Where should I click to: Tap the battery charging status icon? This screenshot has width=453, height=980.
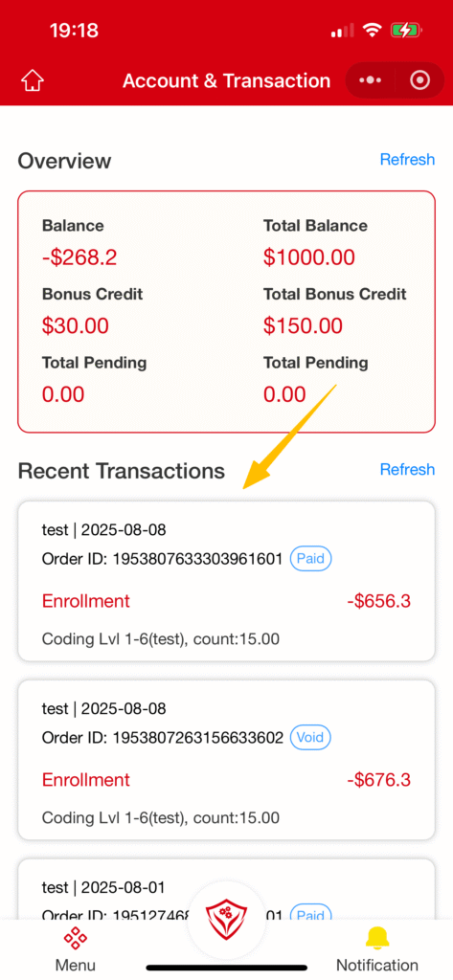tap(405, 30)
